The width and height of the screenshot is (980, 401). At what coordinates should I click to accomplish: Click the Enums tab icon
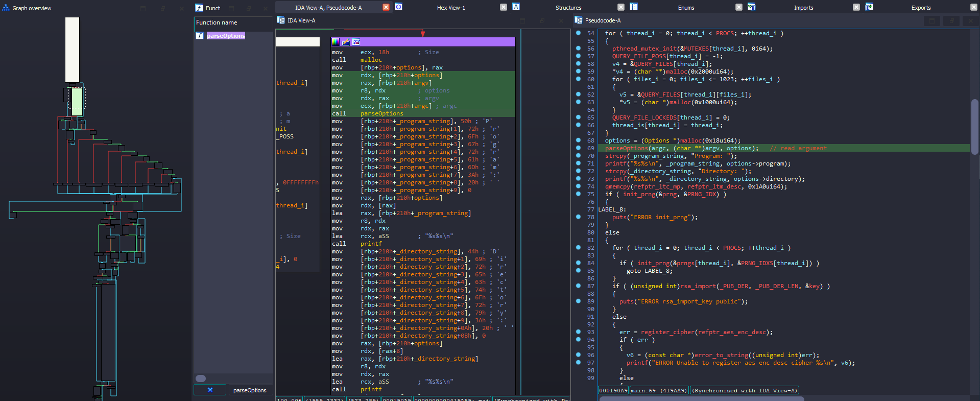click(634, 7)
